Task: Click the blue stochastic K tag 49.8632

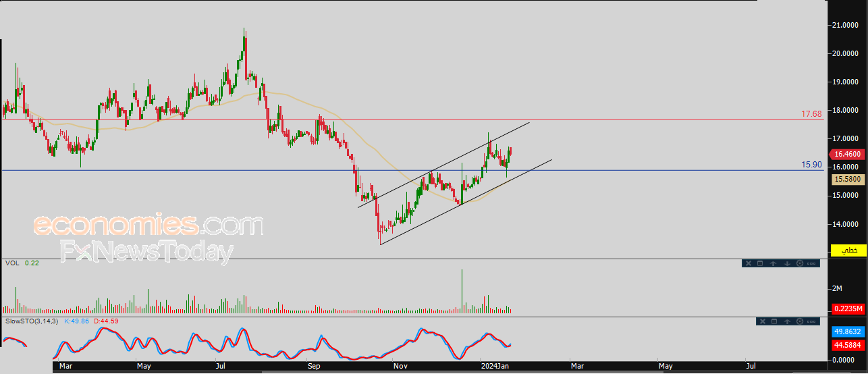Action: point(848,332)
